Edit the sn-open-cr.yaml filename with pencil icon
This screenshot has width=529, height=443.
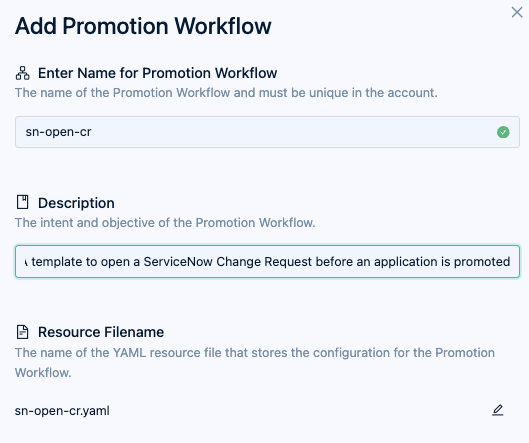click(x=498, y=410)
